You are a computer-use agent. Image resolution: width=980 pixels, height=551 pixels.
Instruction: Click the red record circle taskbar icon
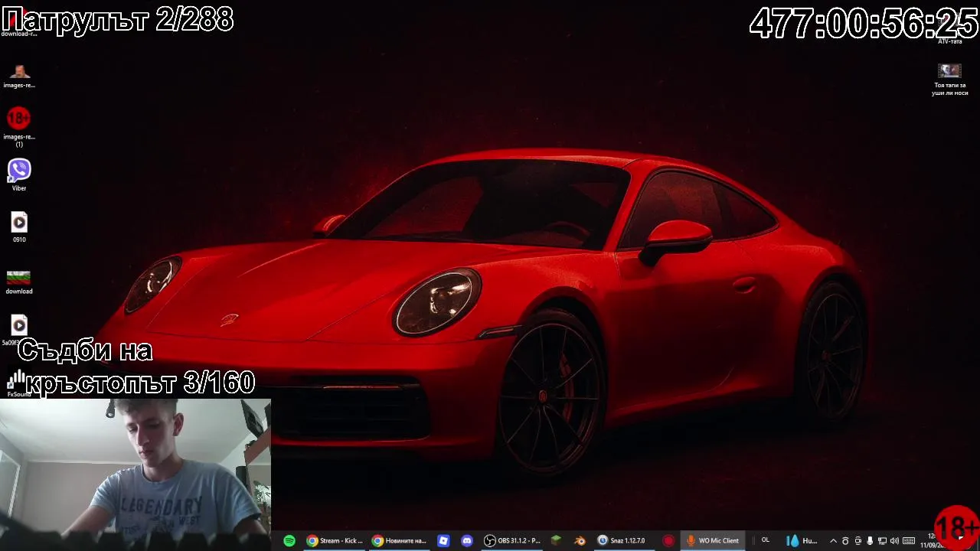668,540
